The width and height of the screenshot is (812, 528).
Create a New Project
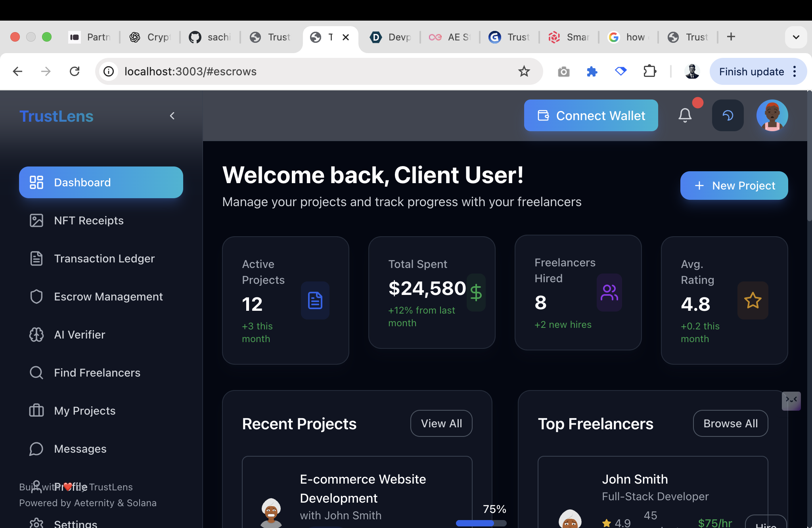(x=734, y=186)
